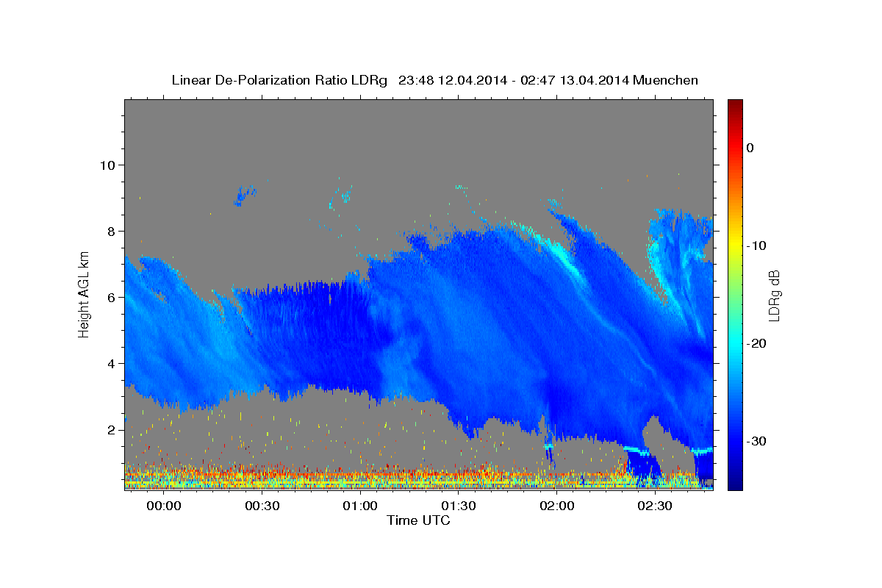
Task: Click the dark red top of the colorbar
Action: [735, 104]
